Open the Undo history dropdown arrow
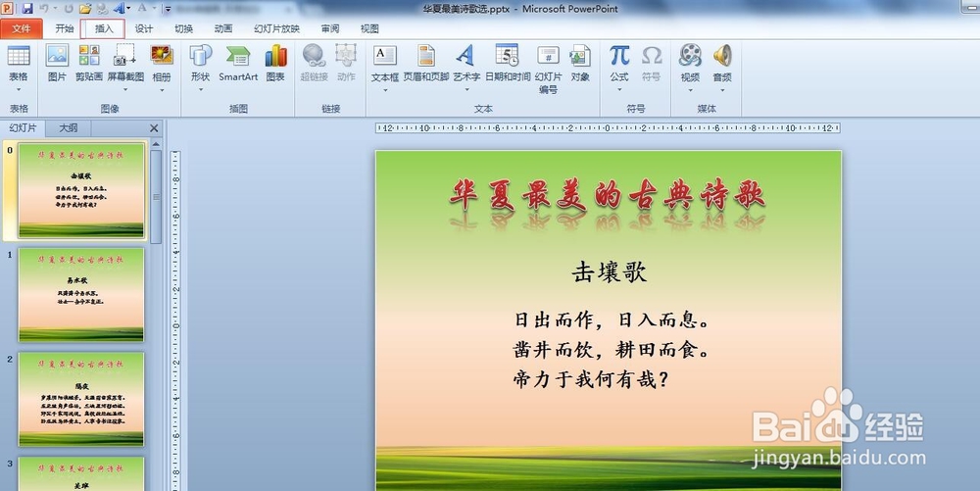 coord(55,9)
